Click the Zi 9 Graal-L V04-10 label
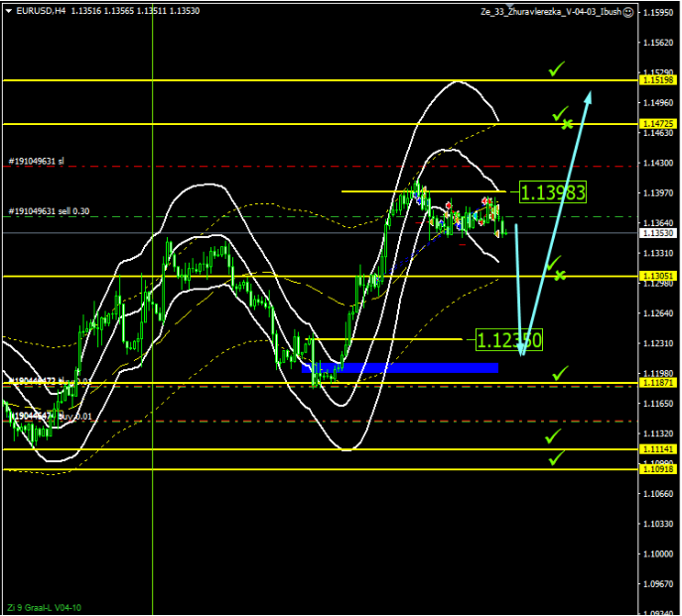Screen dimensions: 682x616 click(45, 607)
